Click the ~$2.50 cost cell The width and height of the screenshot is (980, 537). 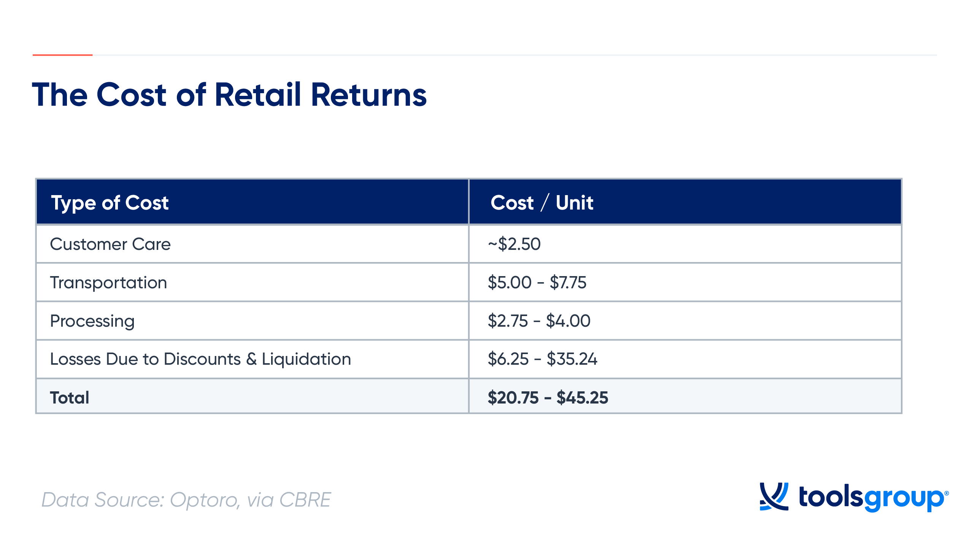click(x=685, y=244)
